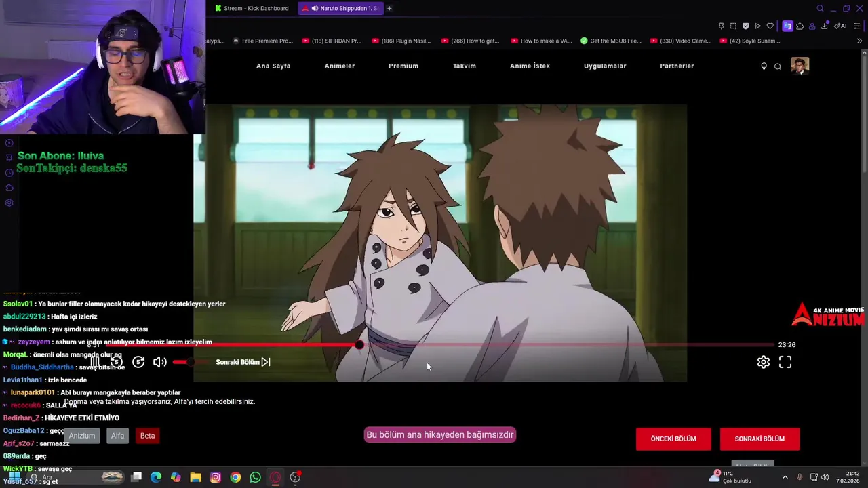
Task: Open Söyle Sunam... bookmark
Action: pyautogui.click(x=751, y=41)
